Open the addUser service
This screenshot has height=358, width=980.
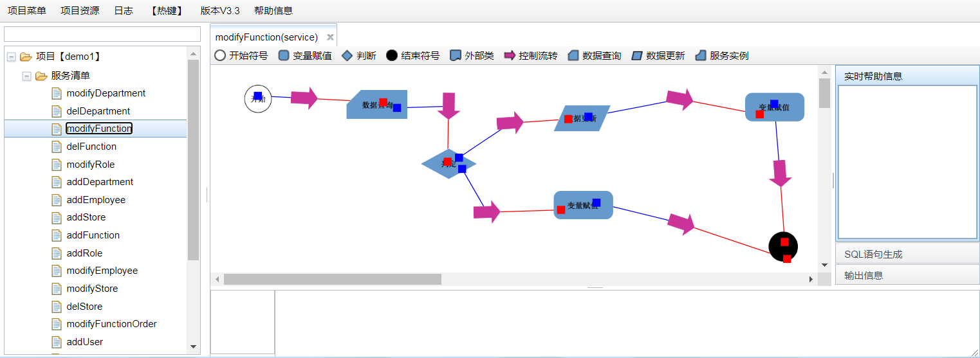point(85,342)
